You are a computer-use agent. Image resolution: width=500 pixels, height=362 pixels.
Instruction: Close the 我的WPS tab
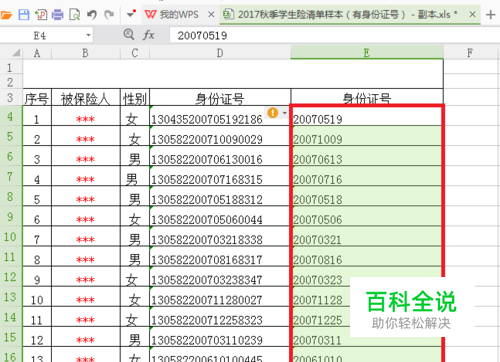coord(211,15)
